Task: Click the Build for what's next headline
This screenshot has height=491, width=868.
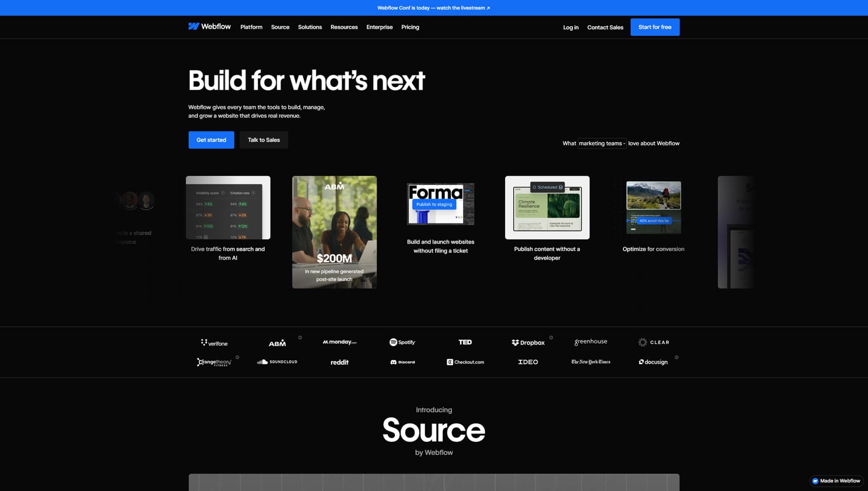Action: pos(307,80)
